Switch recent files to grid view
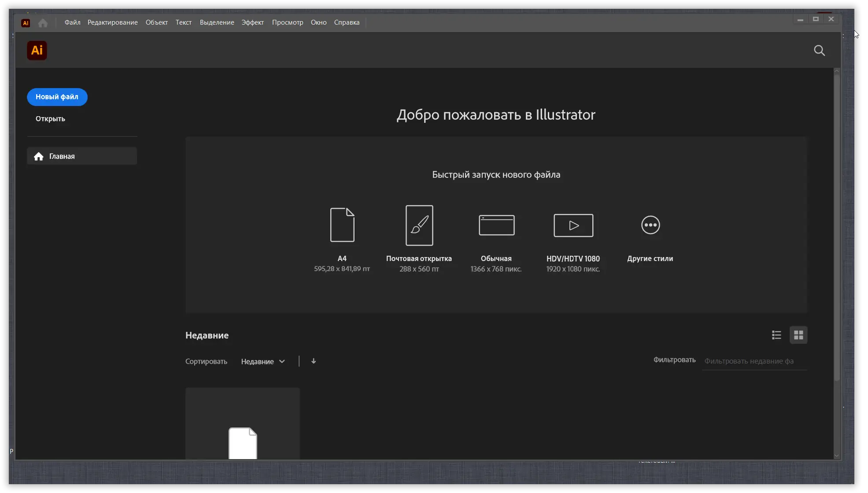 (x=799, y=335)
